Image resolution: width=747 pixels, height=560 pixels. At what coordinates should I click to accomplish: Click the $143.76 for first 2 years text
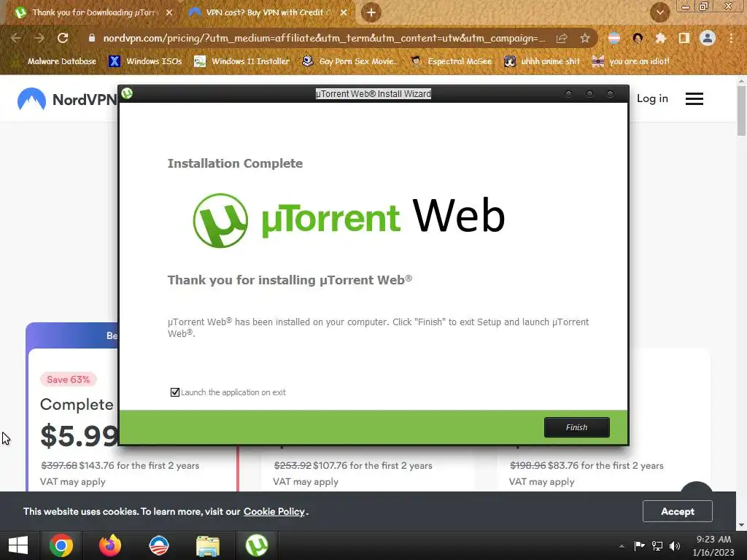139,466
